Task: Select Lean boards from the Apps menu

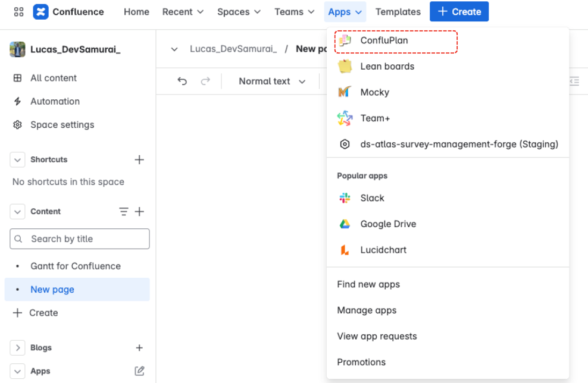Action: [448, 67]
